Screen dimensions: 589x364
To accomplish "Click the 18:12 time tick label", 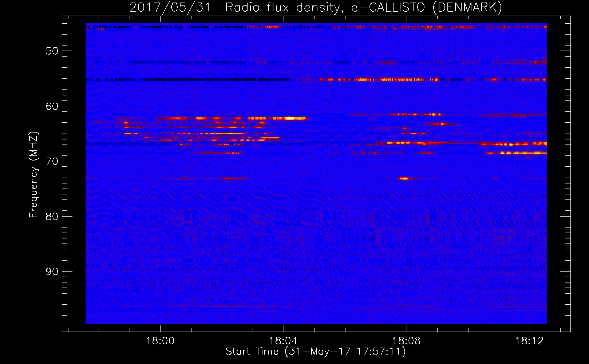I will pos(529,341).
